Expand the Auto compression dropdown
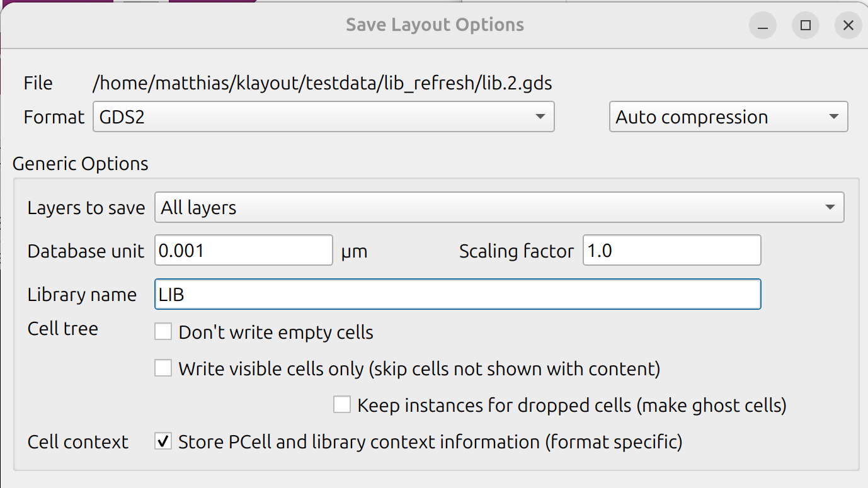The image size is (868, 488). point(728,117)
